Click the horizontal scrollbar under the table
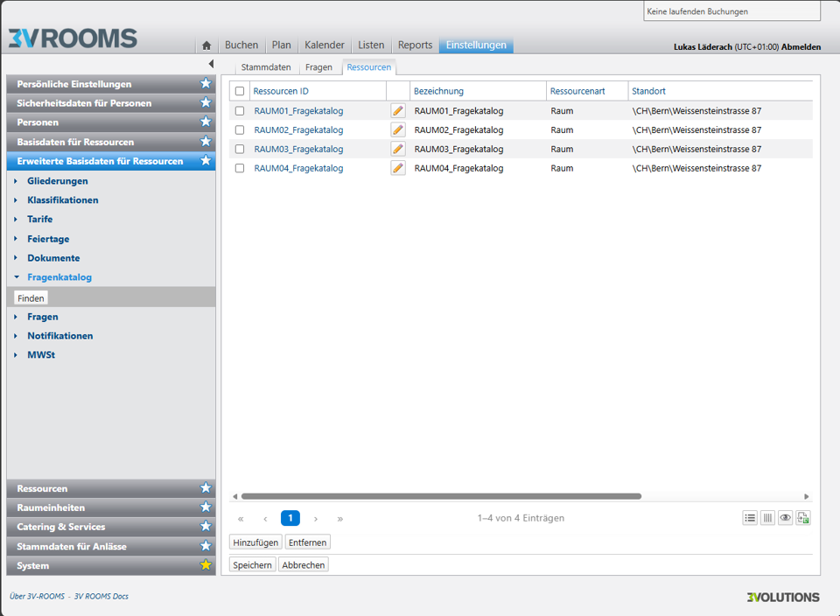This screenshot has height=616, width=840. (441, 496)
